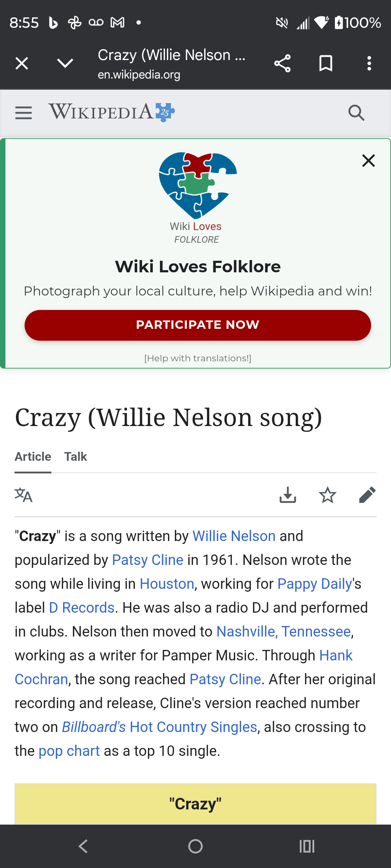The height and width of the screenshot is (868, 391).
Task: Open browser three-dot overflow menu
Action: pos(369,64)
